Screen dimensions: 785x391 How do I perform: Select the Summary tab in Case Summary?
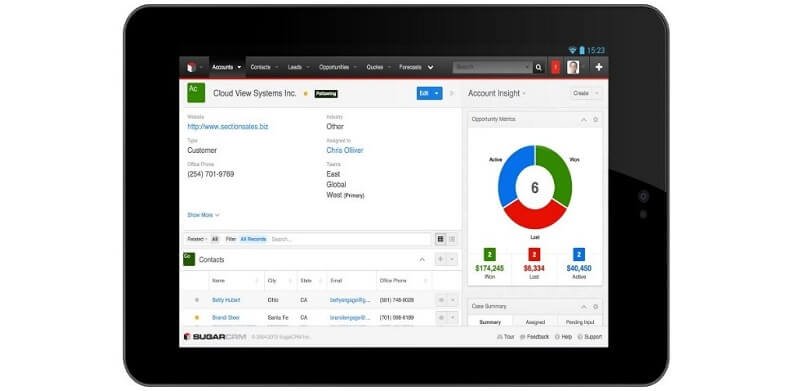[x=490, y=322]
